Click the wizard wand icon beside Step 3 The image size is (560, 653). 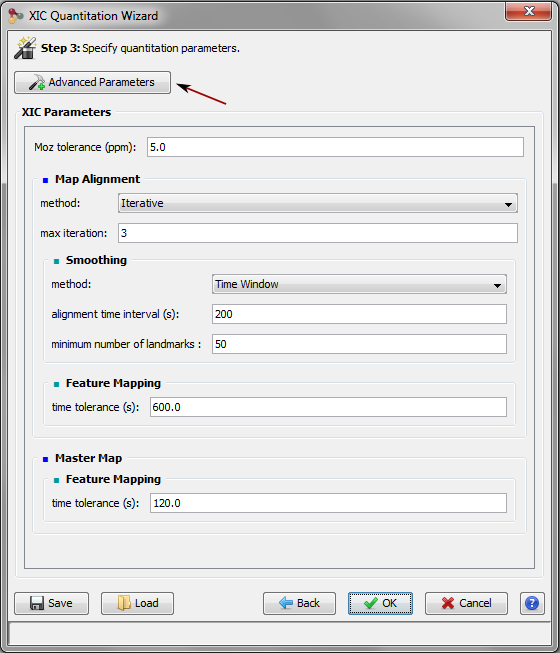pos(25,48)
